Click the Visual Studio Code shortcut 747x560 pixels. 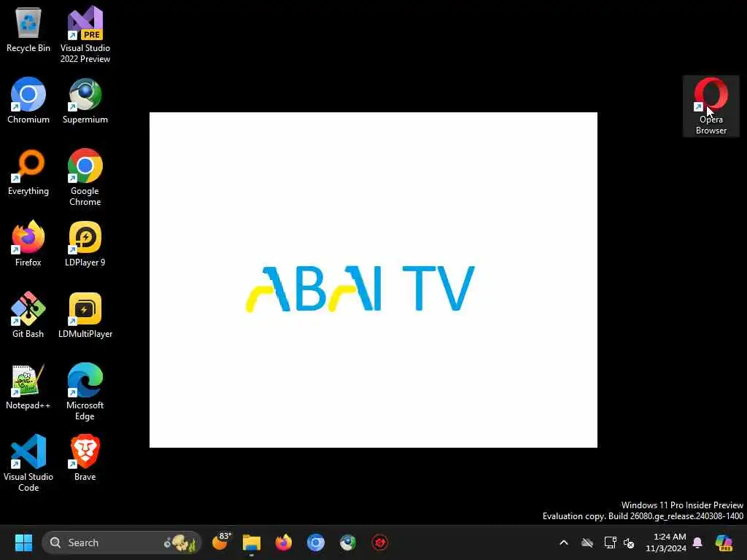[x=28, y=463]
